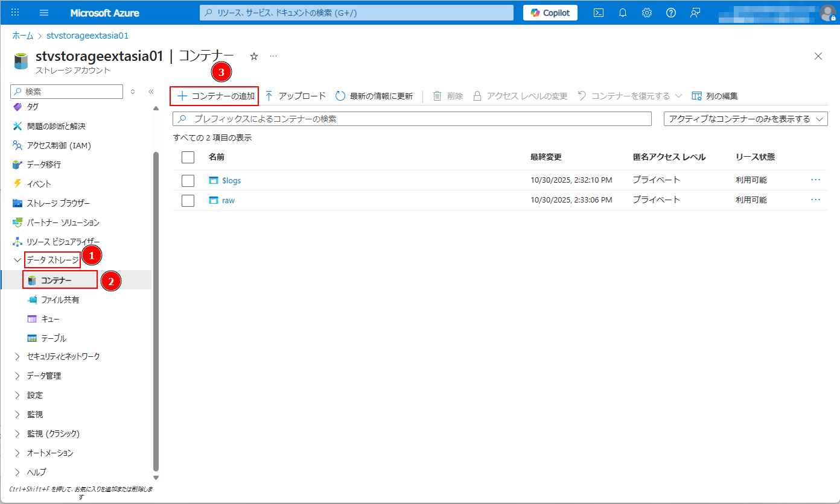Click the container prefix search field
This screenshot has height=504, width=840.
pos(416,119)
